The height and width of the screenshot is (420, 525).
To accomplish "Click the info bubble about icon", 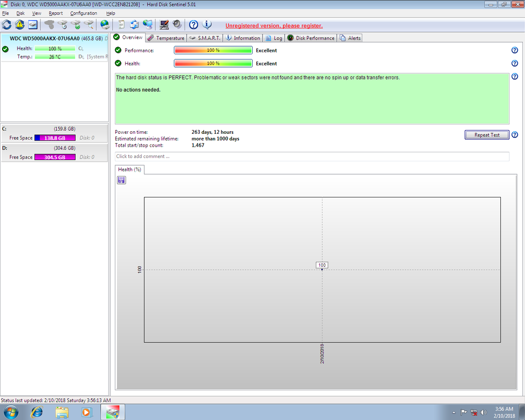I will (x=207, y=25).
